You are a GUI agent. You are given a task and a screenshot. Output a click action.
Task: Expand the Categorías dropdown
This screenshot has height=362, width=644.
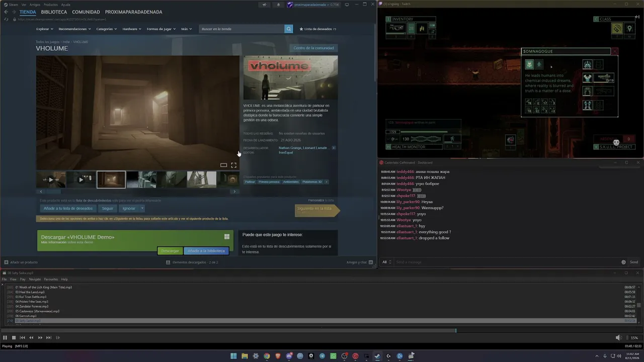point(106,29)
